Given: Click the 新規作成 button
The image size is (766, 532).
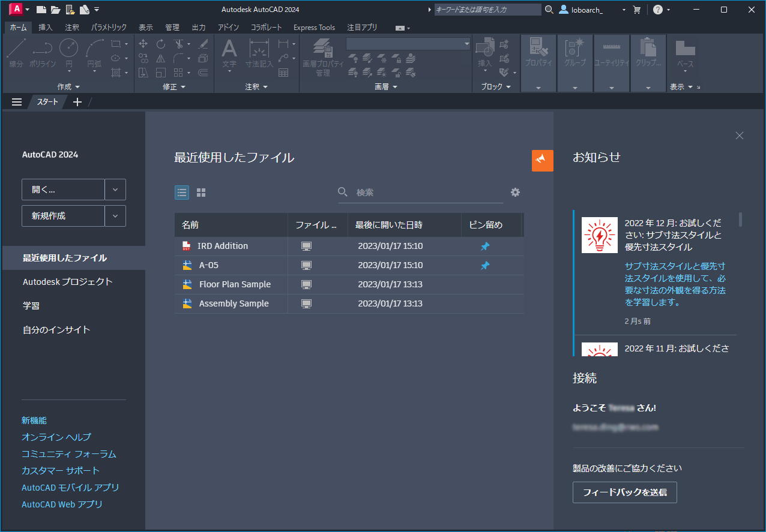Looking at the screenshot, I should point(63,216).
